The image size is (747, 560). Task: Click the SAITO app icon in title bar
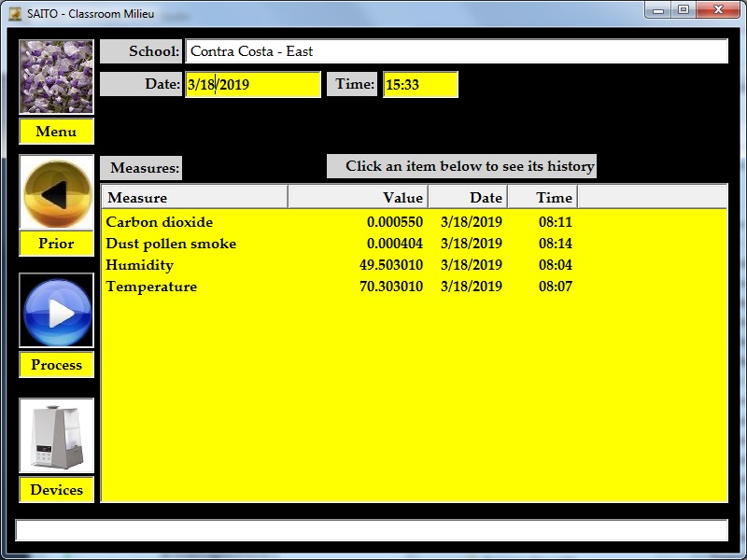coord(15,13)
